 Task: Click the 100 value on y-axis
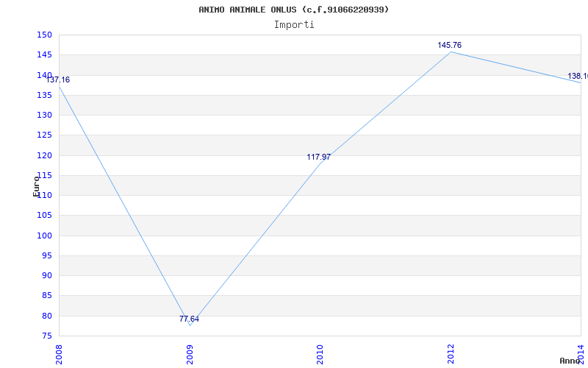[44, 236]
